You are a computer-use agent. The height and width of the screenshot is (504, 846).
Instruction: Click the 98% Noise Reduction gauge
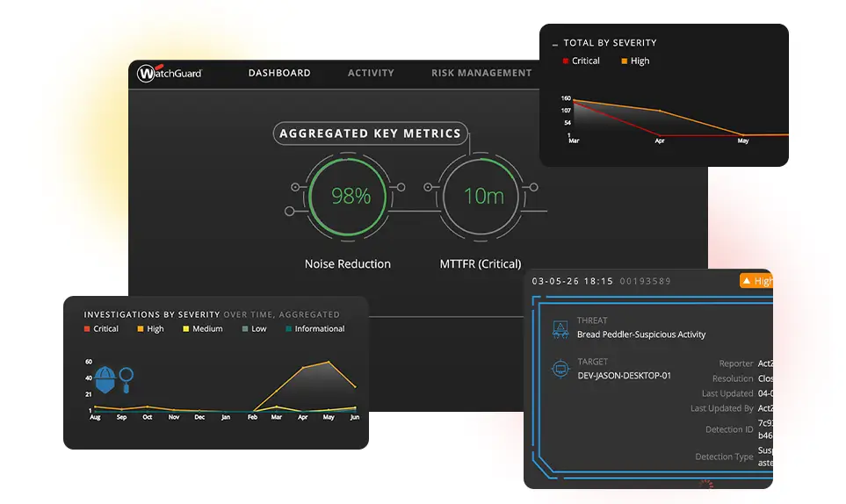[348, 196]
